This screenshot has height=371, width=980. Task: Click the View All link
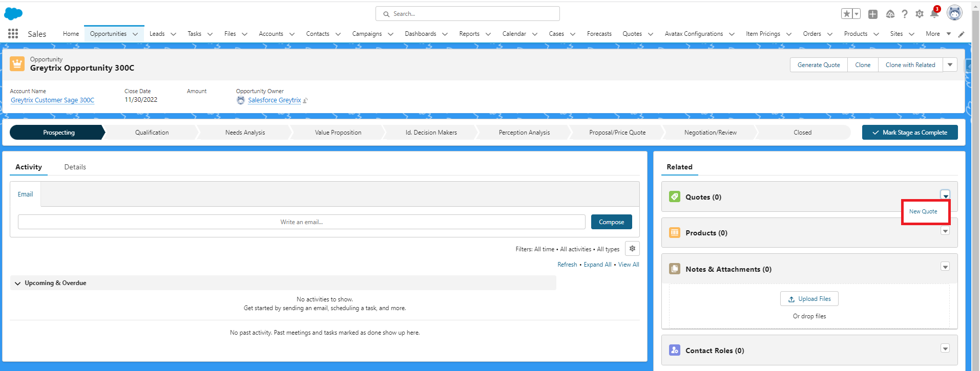pyautogui.click(x=629, y=265)
